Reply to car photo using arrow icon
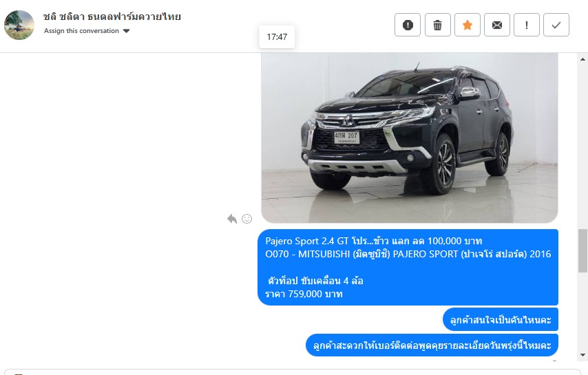The height and width of the screenshot is (375, 588). pos(232,219)
